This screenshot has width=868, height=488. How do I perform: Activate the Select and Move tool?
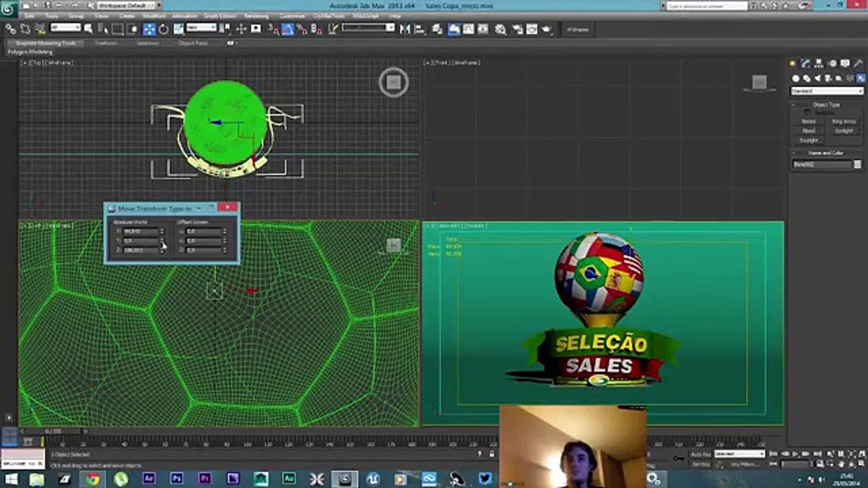pos(149,29)
